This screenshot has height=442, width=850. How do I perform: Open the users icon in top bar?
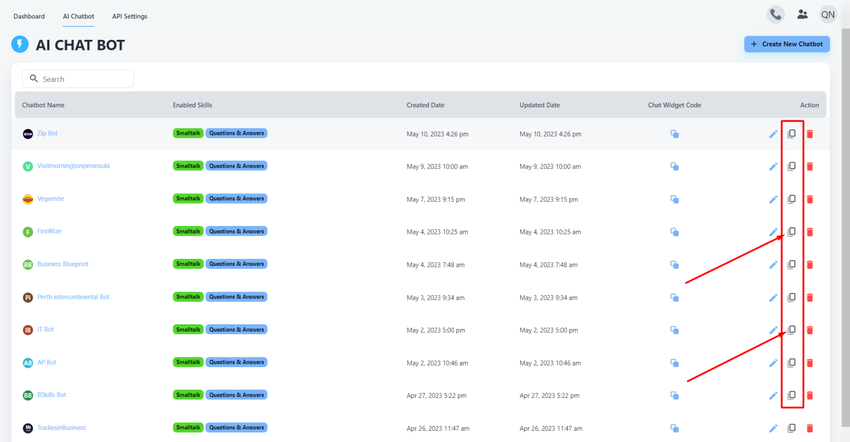coord(802,15)
